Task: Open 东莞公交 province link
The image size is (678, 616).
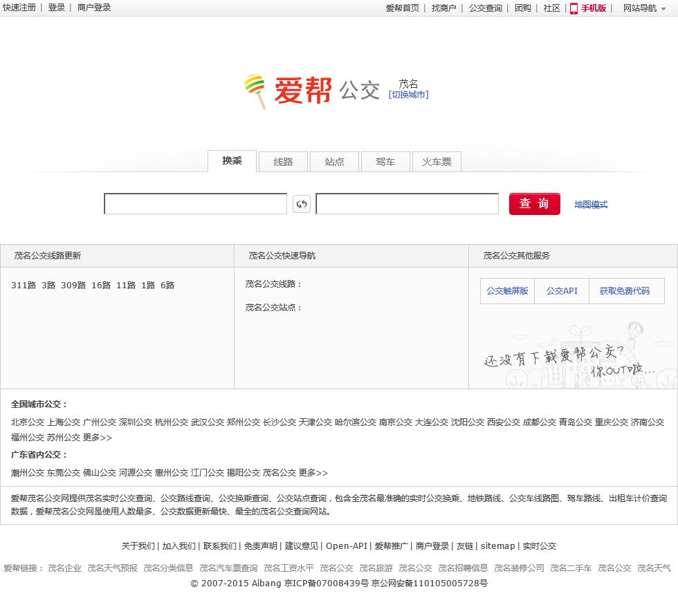Action: click(64, 473)
